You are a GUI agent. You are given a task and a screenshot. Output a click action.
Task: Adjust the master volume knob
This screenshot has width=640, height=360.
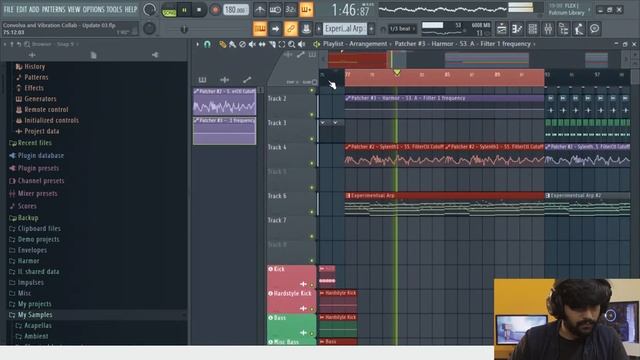tap(149, 9)
